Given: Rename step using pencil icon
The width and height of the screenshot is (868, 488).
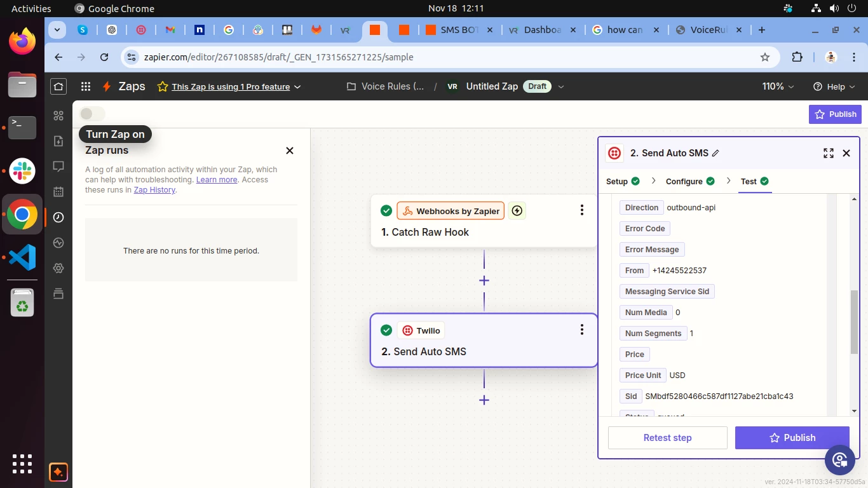Looking at the screenshot, I should click(x=715, y=153).
